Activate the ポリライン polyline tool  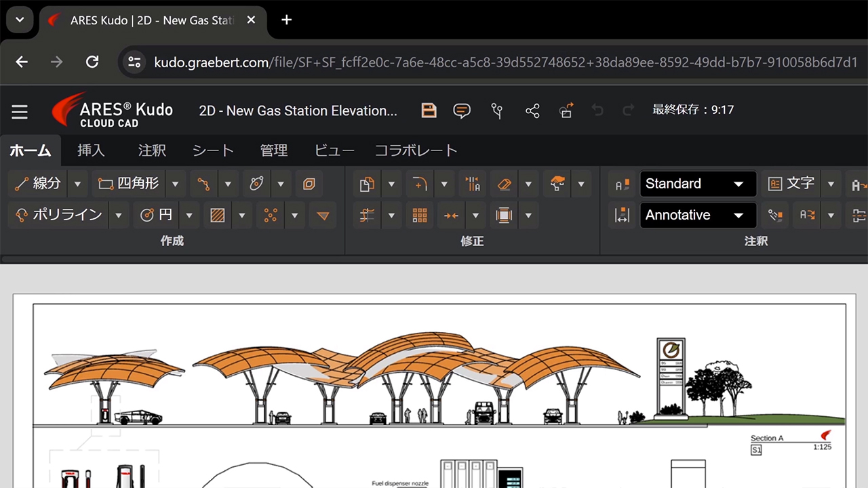click(x=58, y=216)
